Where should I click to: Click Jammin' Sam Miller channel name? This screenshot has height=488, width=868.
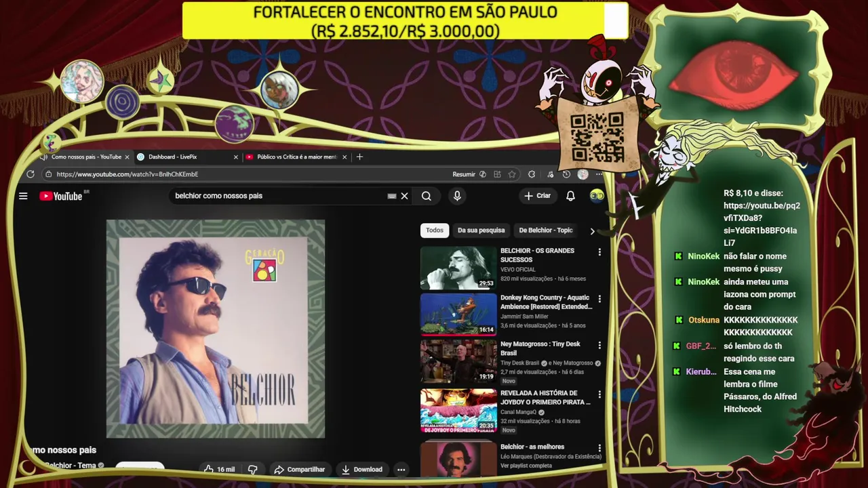point(524,317)
